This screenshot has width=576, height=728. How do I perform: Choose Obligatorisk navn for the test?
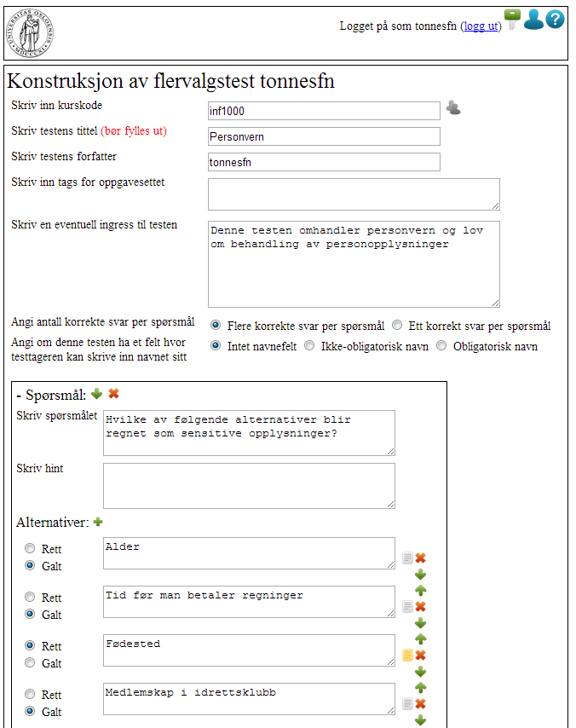[x=441, y=345]
